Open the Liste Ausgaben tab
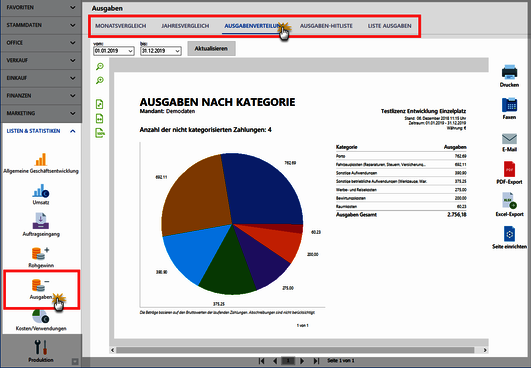This screenshot has height=368, width=531. pos(389,26)
